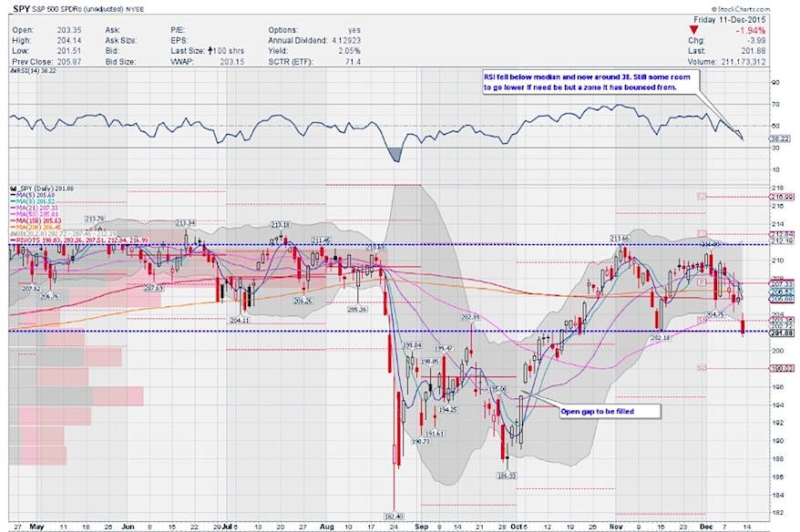The height and width of the screenshot is (532, 800).
Task: Click the 198.03 pivot tag on right axis
Action: tap(781, 368)
